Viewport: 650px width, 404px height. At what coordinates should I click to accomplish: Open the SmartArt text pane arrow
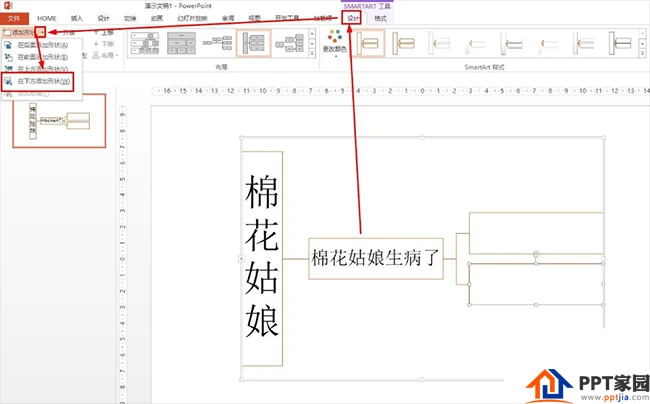tap(241, 259)
